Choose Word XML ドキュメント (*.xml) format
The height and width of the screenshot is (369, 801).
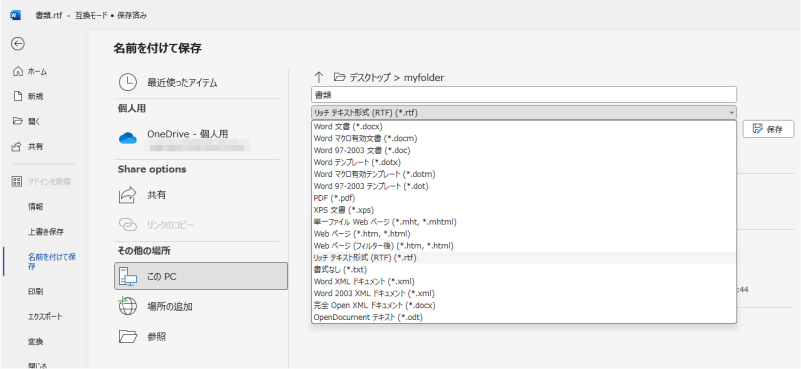click(x=524, y=282)
